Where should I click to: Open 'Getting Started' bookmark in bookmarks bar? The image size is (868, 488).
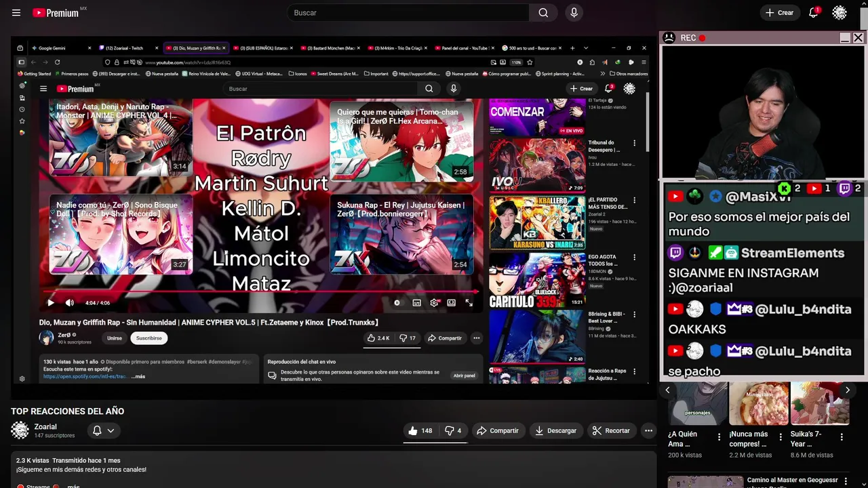coord(35,73)
